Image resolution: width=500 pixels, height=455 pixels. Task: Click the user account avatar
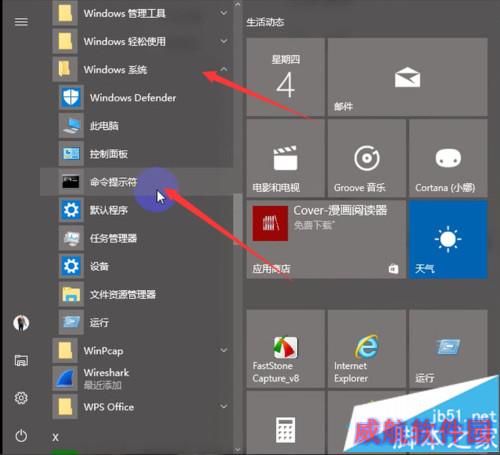pos(21,323)
